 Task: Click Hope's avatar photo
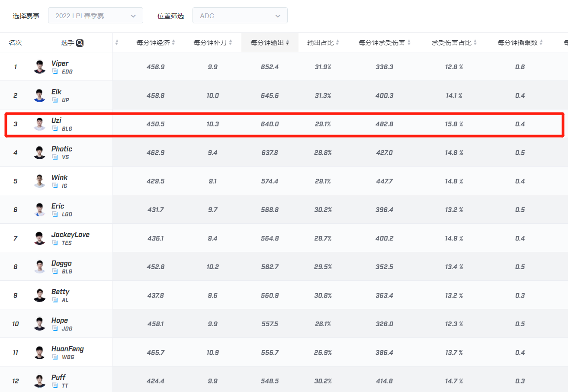(39, 324)
